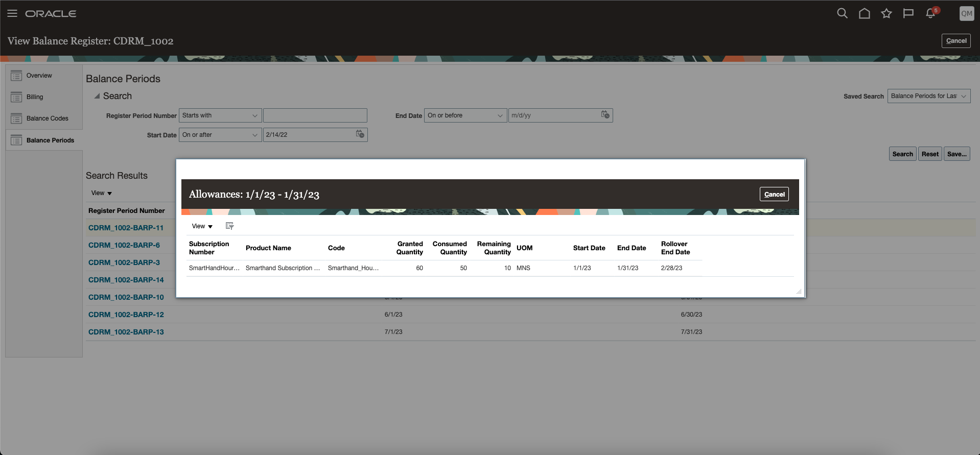Click the Granted Quantity column header
This screenshot has height=455, width=980.
[410, 248]
